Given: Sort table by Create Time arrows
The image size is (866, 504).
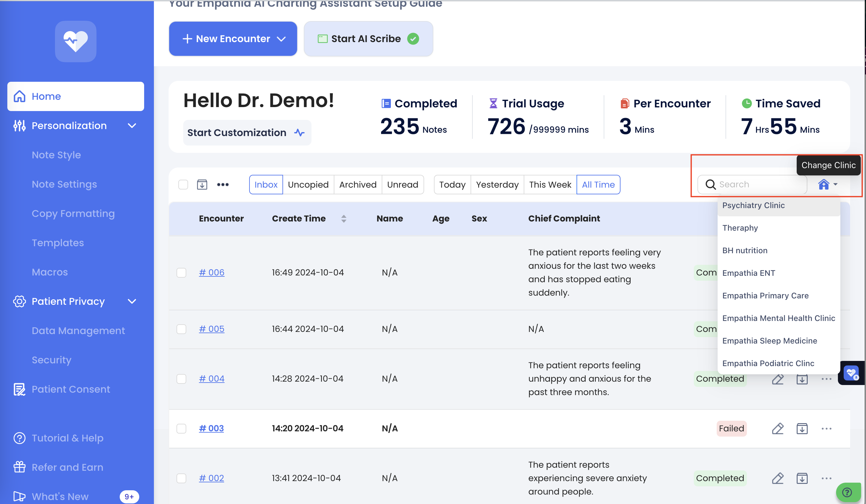Looking at the screenshot, I should [x=343, y=219].
